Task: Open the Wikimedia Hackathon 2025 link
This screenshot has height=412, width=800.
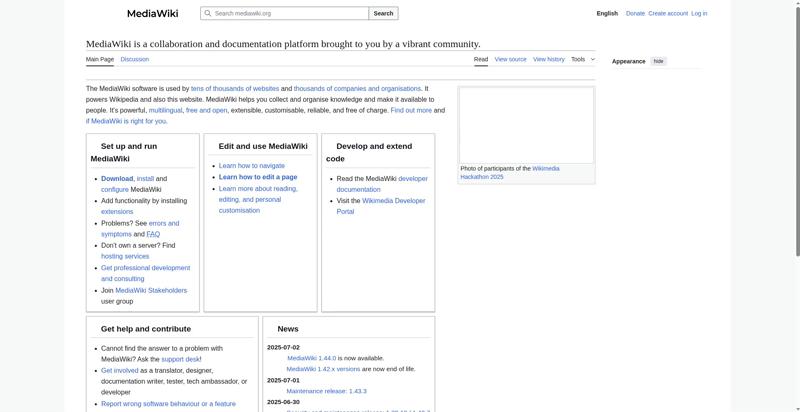Action: click(510, 172)
